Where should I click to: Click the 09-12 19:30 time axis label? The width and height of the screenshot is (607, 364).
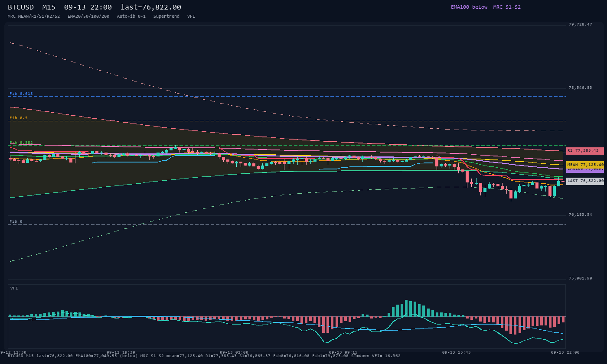pos(121,352)
